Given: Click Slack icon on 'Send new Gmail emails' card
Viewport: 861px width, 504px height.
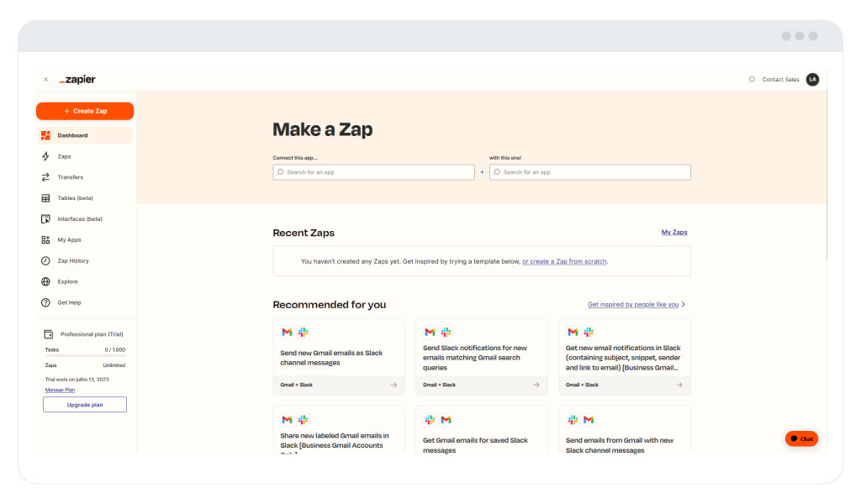Looking at the screenshot, I should coord(303,333).
